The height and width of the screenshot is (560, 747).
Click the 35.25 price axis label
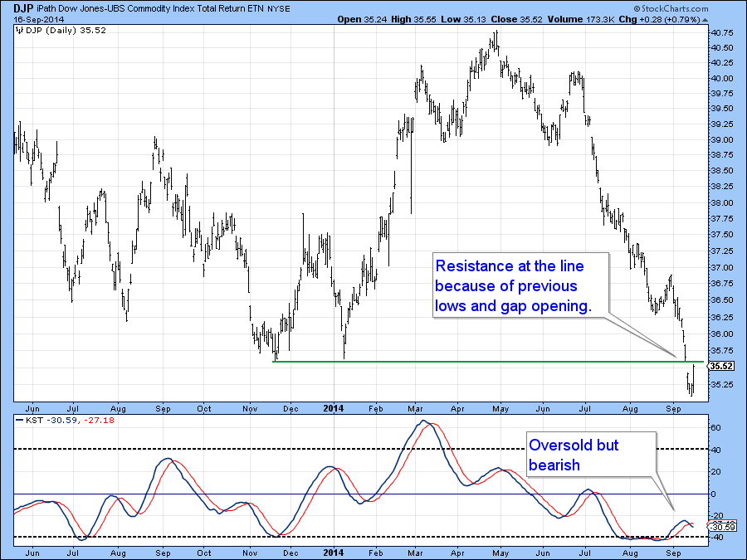click(721, 385)
